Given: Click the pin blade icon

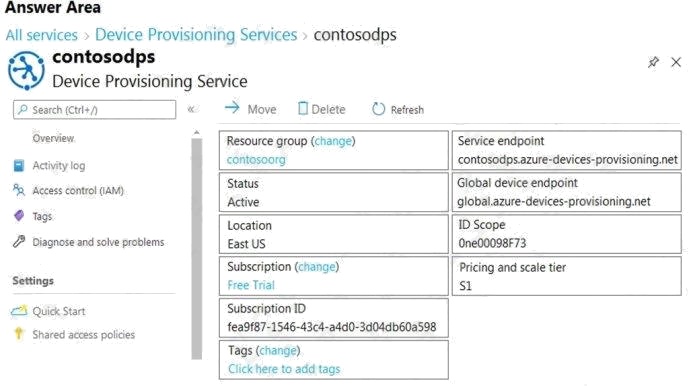Looking at the screenshot, I should (653, 62).
